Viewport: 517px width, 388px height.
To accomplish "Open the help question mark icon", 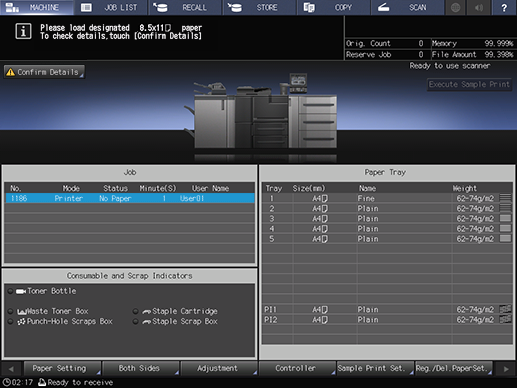I will click(504, 7).
